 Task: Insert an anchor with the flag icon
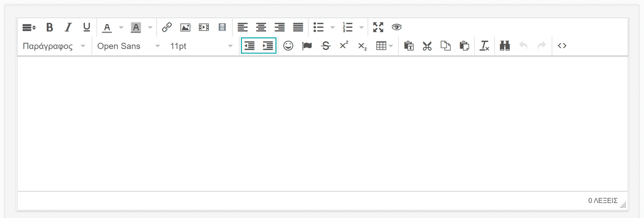pos(307,46)
